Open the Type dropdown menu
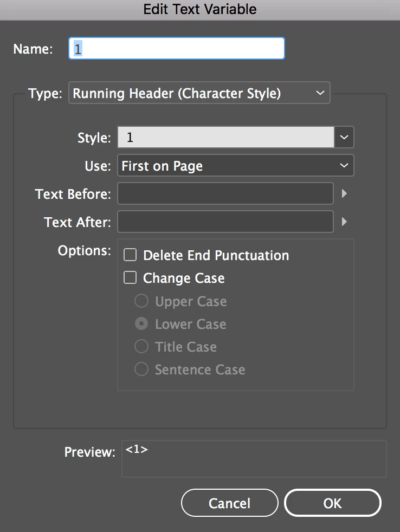This screenshot has width=400, height=532. [199, 93]
